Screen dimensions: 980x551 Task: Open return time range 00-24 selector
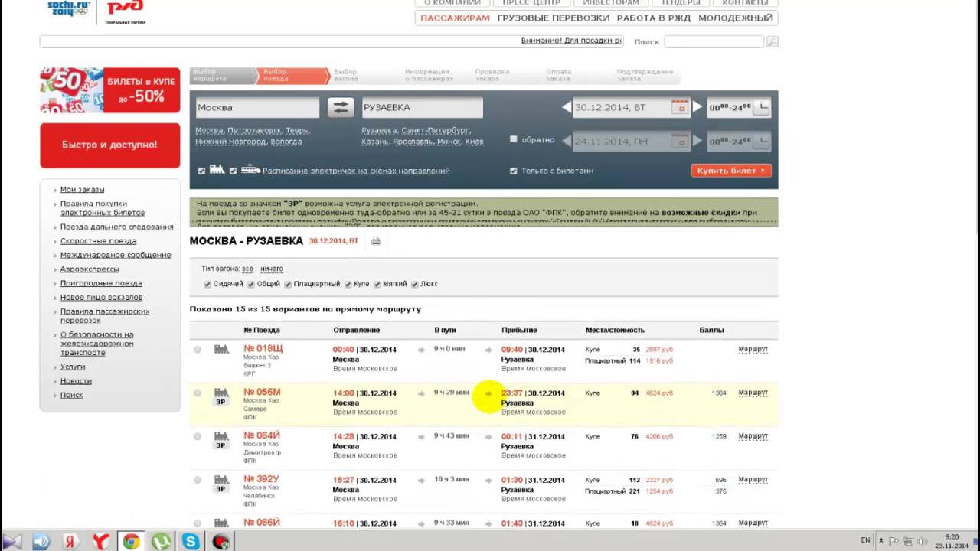[x=738, y=142]
